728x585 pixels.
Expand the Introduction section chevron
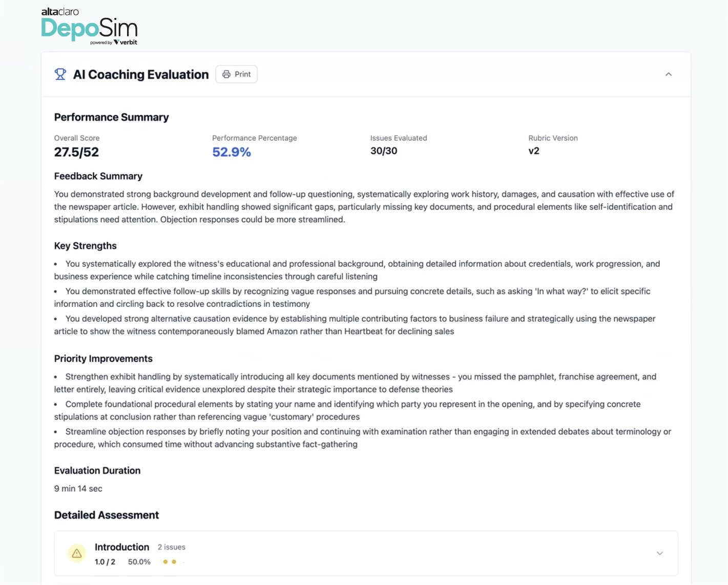coord(660,553)
